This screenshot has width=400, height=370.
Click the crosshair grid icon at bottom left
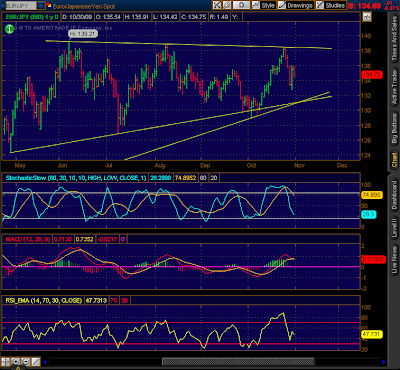pos(5,362)
